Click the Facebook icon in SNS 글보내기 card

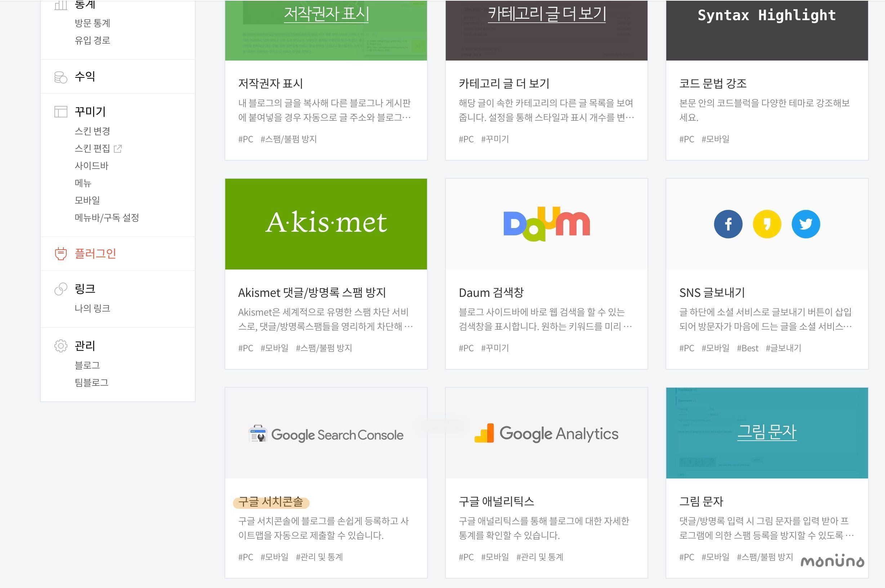point(728,224)
